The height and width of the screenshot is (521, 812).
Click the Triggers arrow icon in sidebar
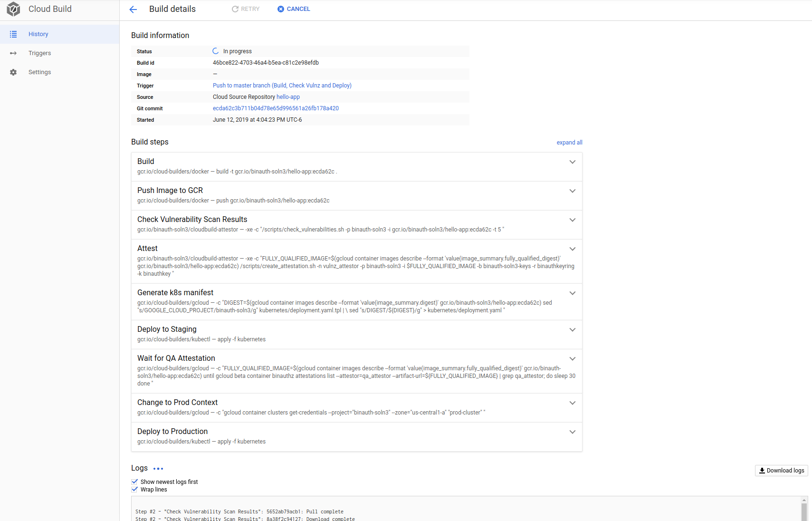point(13,53)
